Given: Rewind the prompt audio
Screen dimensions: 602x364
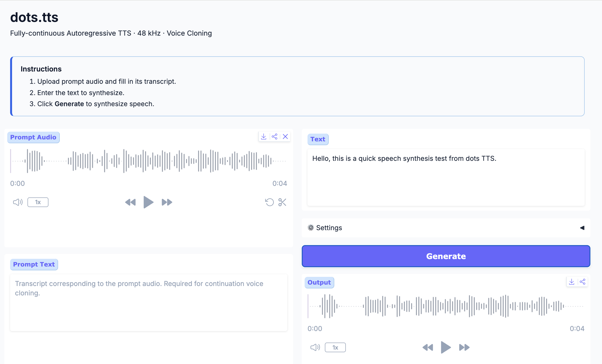Looking at the screenshot, I should click(130, 202).
